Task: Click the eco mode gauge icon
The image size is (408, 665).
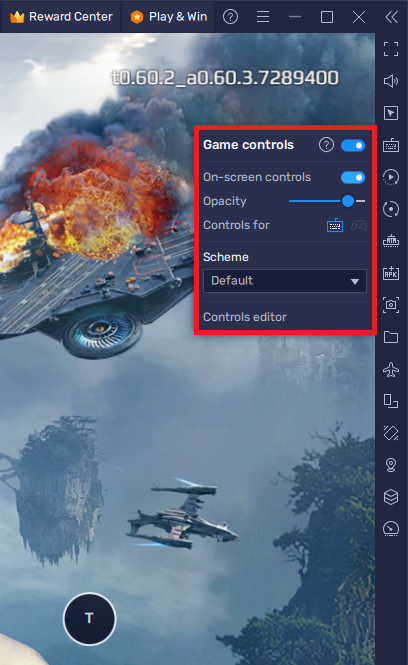Action: [391, 529]
